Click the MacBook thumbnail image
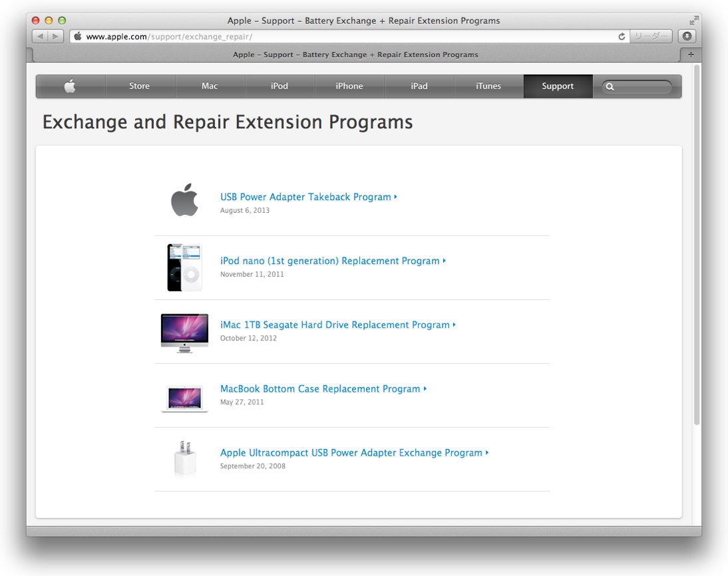 click(184, 398)
